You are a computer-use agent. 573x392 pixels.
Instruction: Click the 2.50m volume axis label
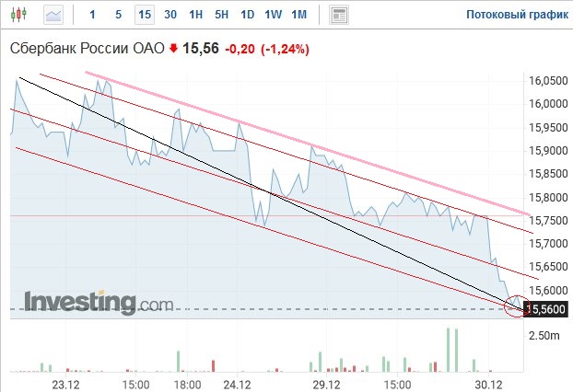(x=544, y=336)
